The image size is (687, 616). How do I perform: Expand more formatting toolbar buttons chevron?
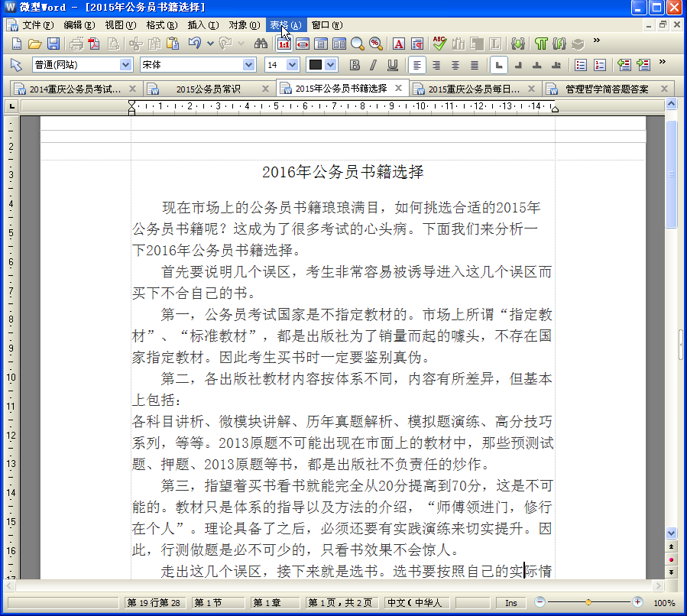[x=662, y=62]
